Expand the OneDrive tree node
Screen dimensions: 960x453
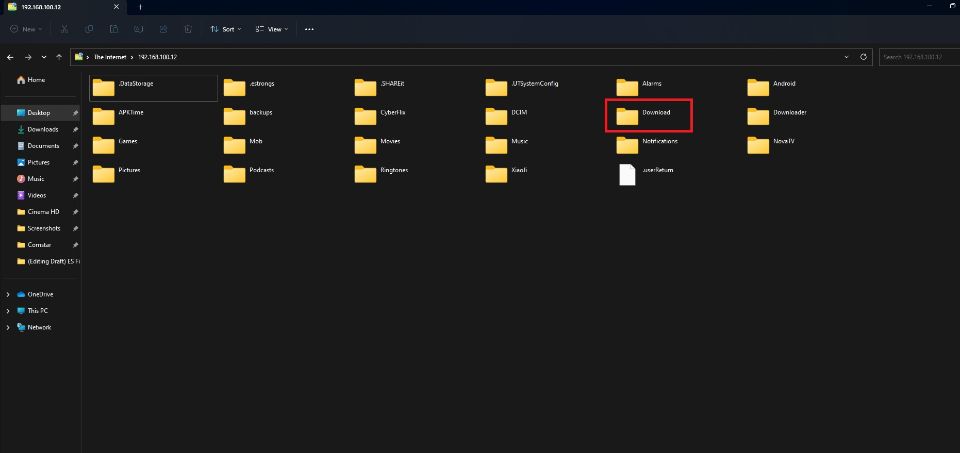click(x=9, y=294)
